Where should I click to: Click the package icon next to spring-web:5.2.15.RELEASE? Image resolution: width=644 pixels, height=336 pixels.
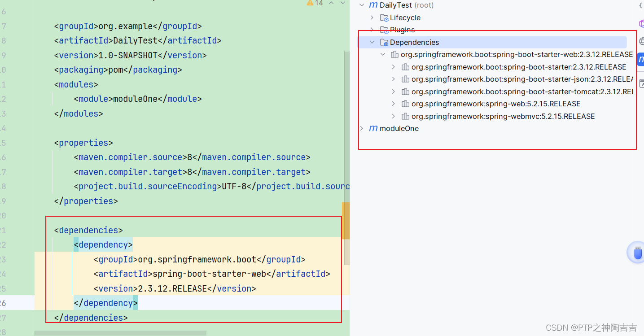[405, 104]
